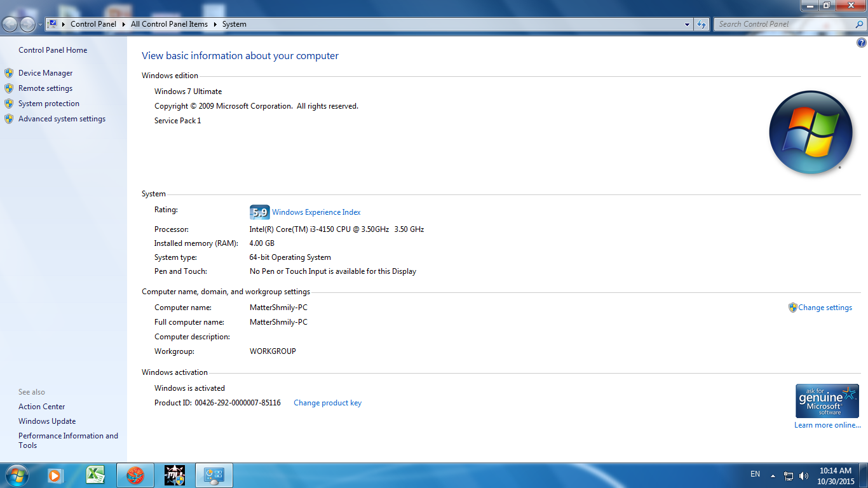Expand the arrow after Control Panel breadcrumb
868x488 pixels.
(124, 24)
